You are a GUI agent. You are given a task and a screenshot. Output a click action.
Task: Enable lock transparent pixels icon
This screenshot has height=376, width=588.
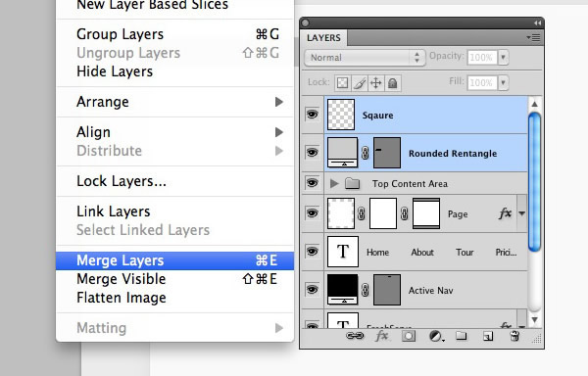click(x=342, y=83)
